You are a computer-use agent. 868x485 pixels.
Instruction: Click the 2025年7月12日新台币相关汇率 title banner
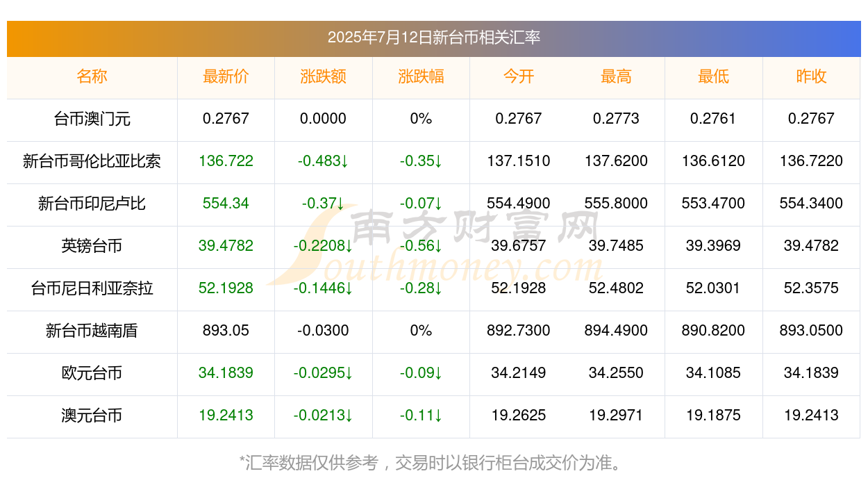tap(434, 38)
